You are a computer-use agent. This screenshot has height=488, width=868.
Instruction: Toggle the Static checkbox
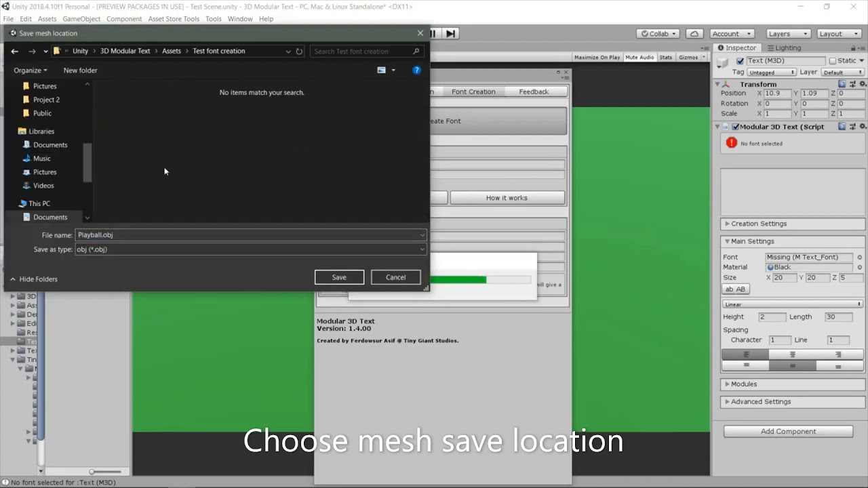coord(833,61)
